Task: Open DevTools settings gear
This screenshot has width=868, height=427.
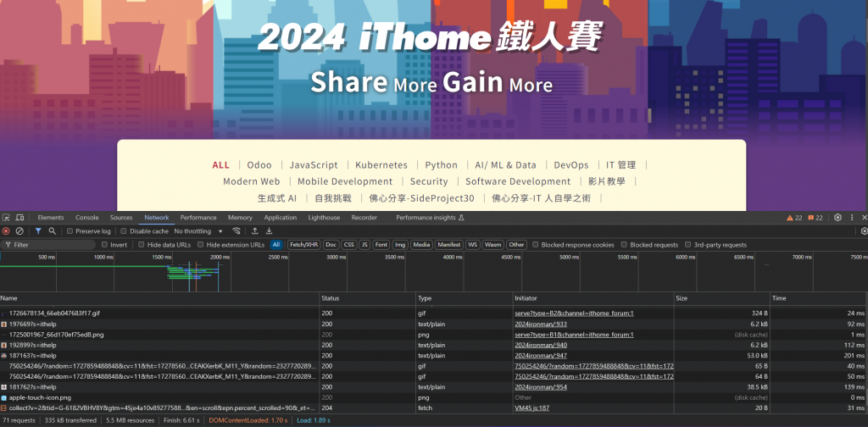Action: coord(838,218)
